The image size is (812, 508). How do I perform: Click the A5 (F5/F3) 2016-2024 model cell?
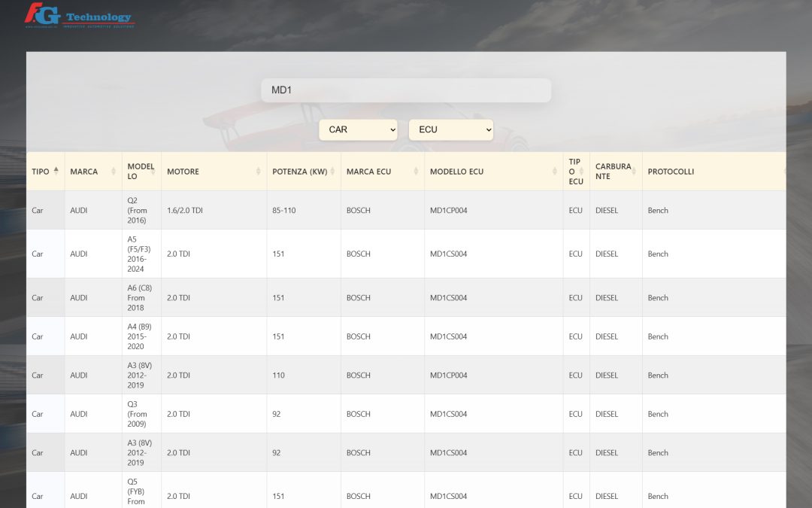[140, 254]
